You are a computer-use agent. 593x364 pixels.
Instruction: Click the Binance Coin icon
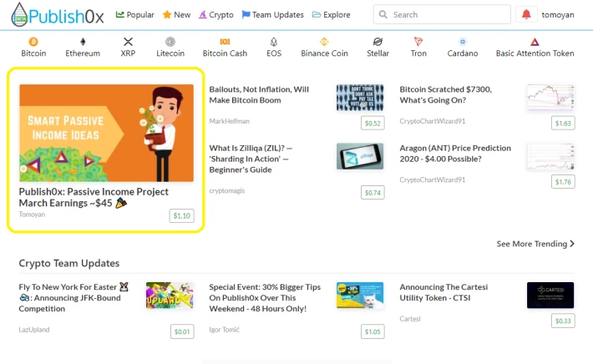[324, 41]
